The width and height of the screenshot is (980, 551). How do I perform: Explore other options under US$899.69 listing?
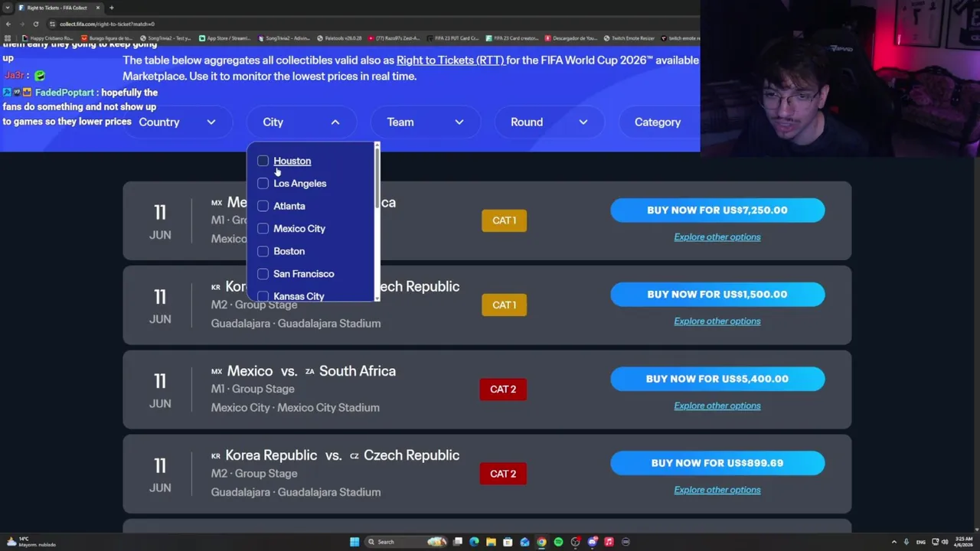717,490
